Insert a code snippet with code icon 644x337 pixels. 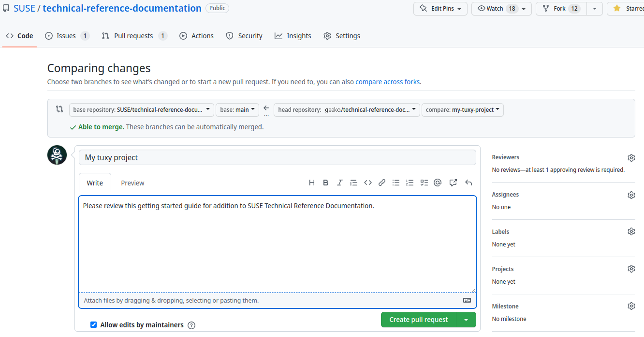tap(368, 183)
